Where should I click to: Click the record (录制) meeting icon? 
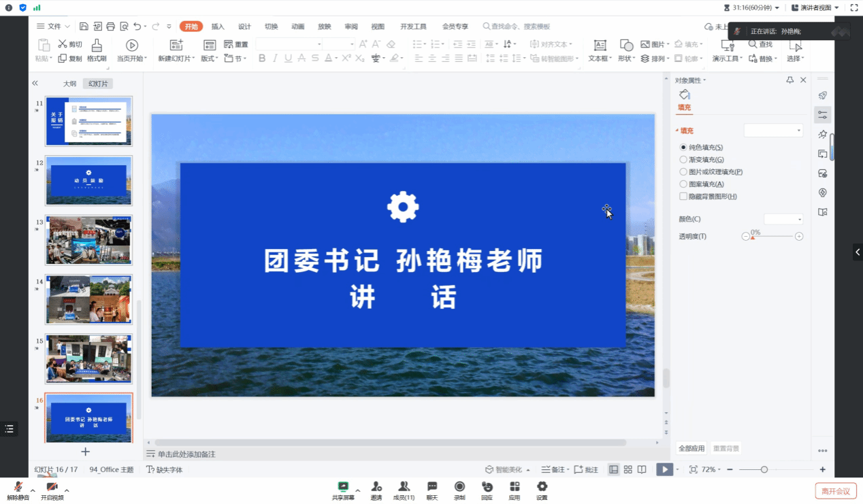tap(459, 487)
